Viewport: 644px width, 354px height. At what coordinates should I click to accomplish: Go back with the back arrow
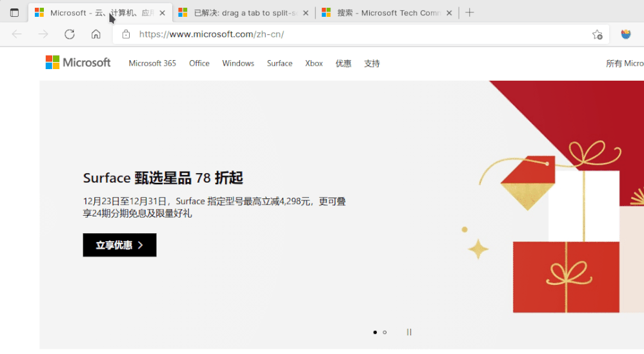tap(17, 34)
